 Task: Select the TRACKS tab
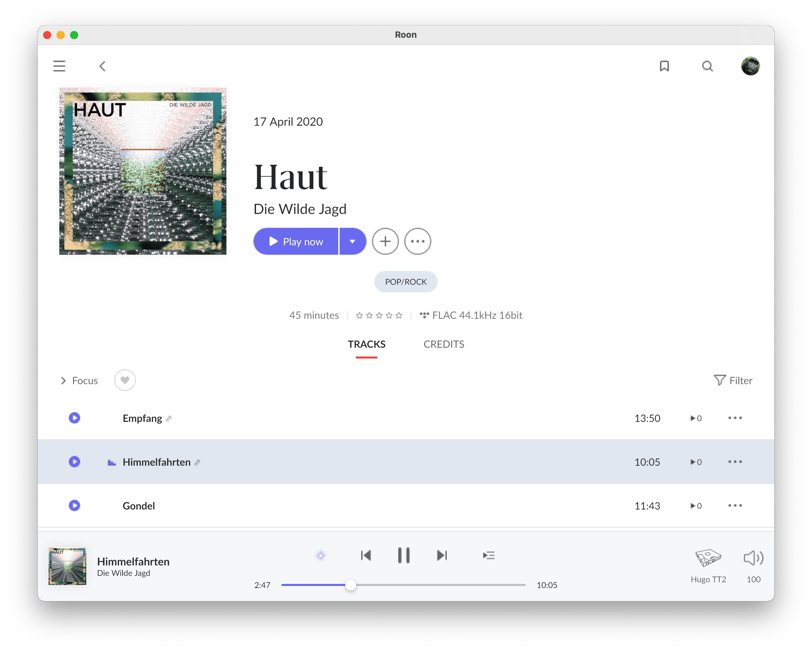[366, 344]
